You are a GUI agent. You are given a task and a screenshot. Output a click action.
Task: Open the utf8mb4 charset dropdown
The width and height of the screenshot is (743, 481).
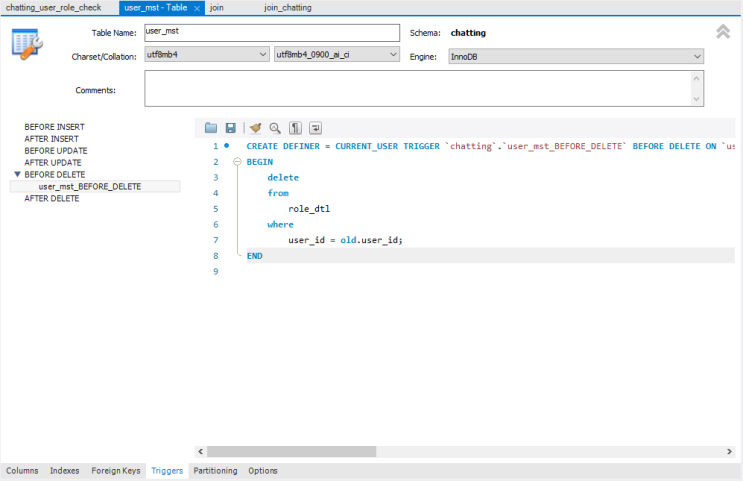[x=207, y=54]
